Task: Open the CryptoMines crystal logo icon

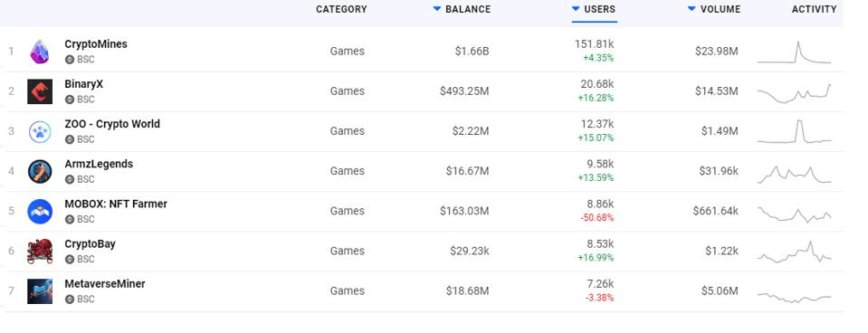Action: tap(39, 52)
